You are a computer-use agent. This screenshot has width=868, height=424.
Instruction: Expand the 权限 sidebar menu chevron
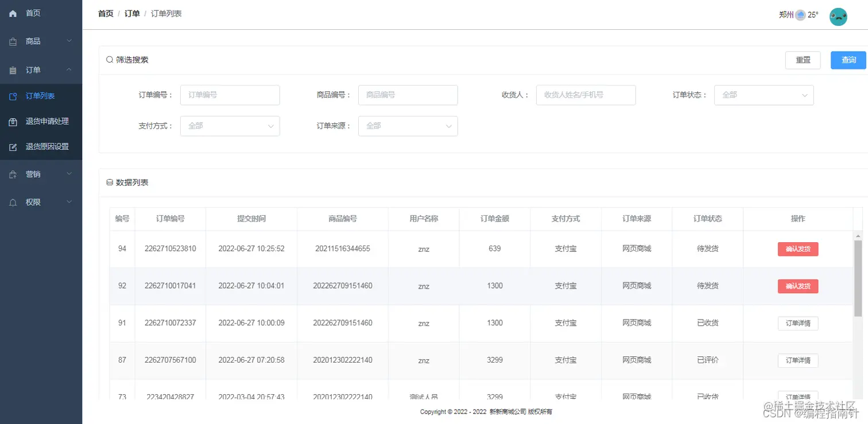click(x=69, y=202)
